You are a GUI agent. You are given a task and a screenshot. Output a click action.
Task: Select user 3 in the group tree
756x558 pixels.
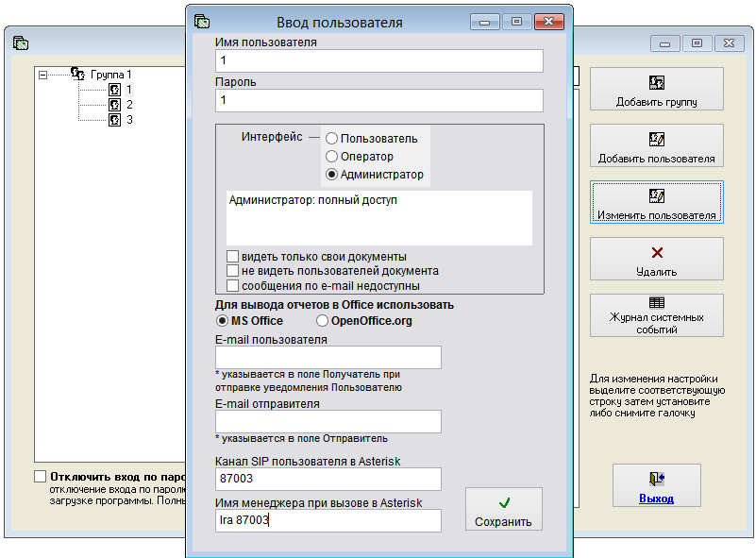point(129,120)
